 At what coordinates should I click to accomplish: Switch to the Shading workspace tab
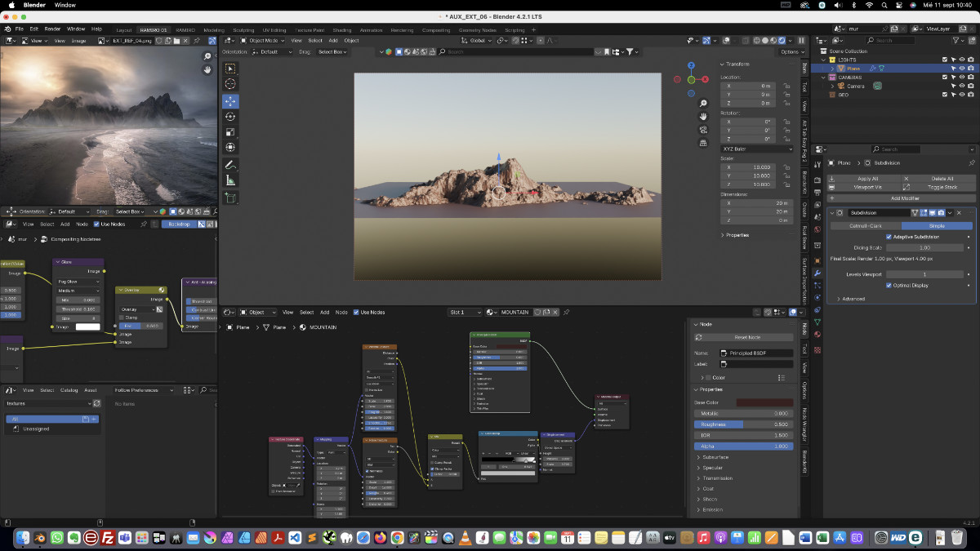point(341,29)
